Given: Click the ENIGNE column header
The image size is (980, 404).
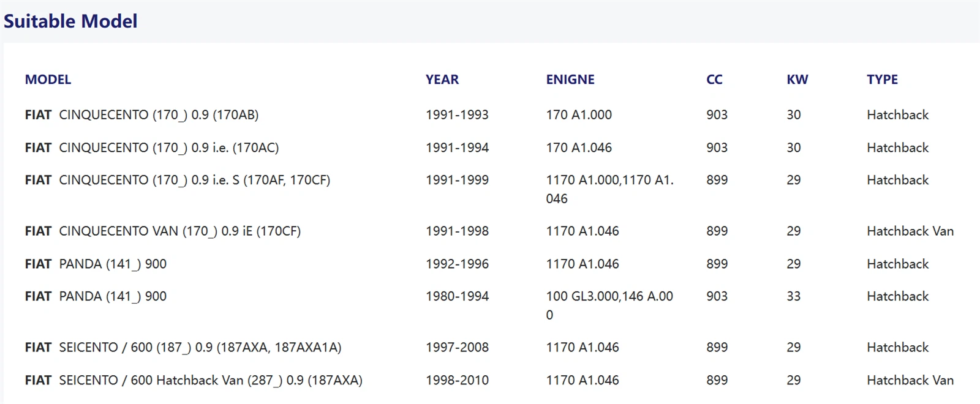Looking at the screenshot, I should pos(570,80).
